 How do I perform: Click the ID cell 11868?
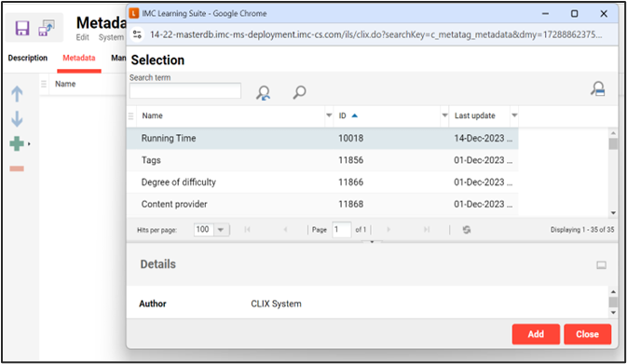coord(350,204)
